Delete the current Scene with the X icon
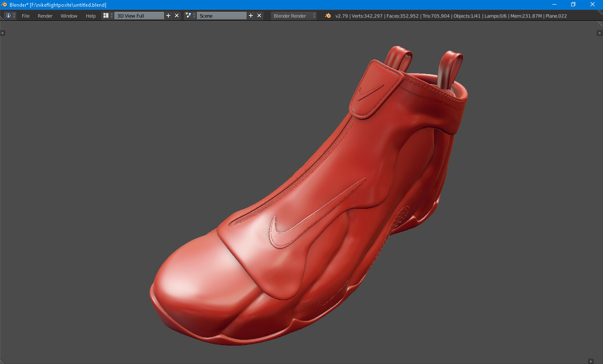 pyautogui.click(x=259, y=15)
